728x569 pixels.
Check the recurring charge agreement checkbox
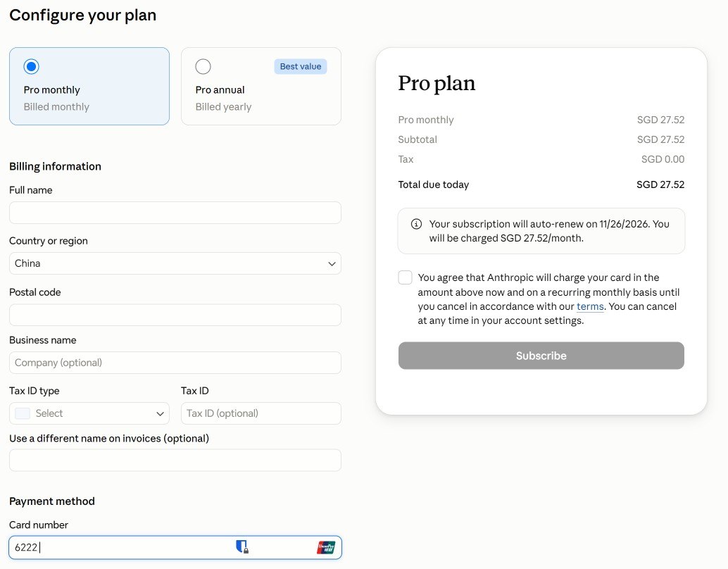(406, 277)
